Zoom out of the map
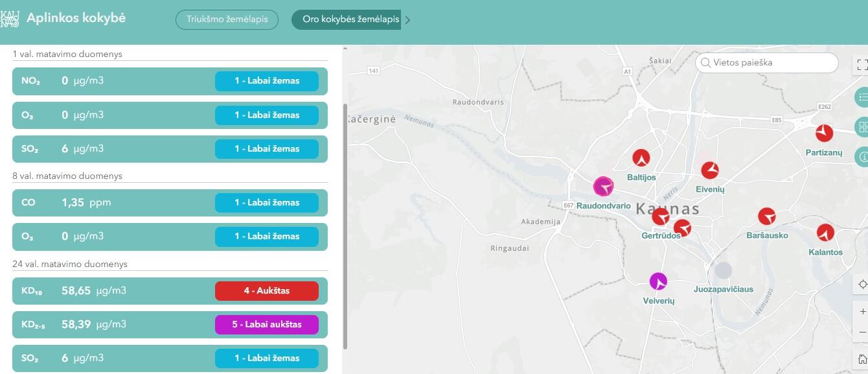Viewport: 868px width, 374px height. 862,332
